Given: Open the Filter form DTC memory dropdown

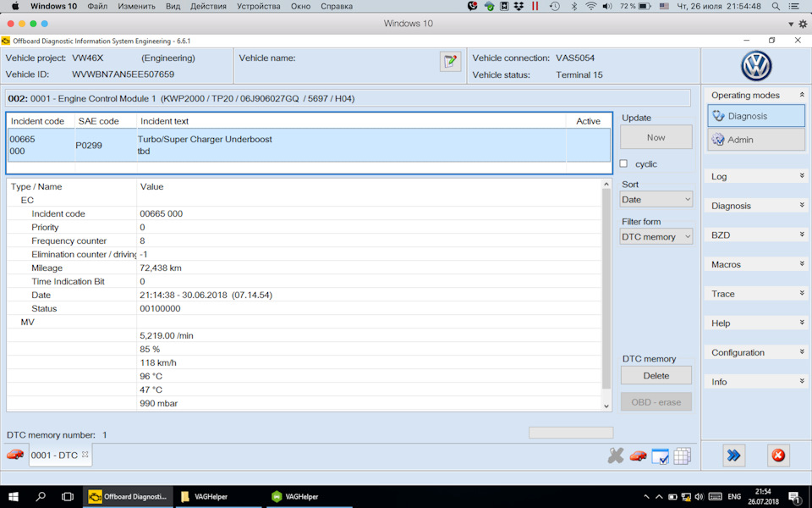Looking at the screenshot, I should pos(656,237).
